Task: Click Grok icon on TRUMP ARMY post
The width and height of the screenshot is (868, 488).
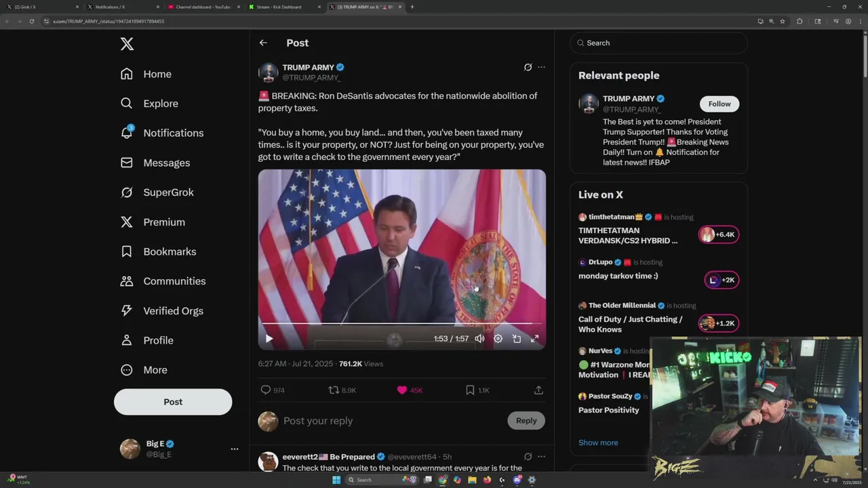Action: click(528, 67)
